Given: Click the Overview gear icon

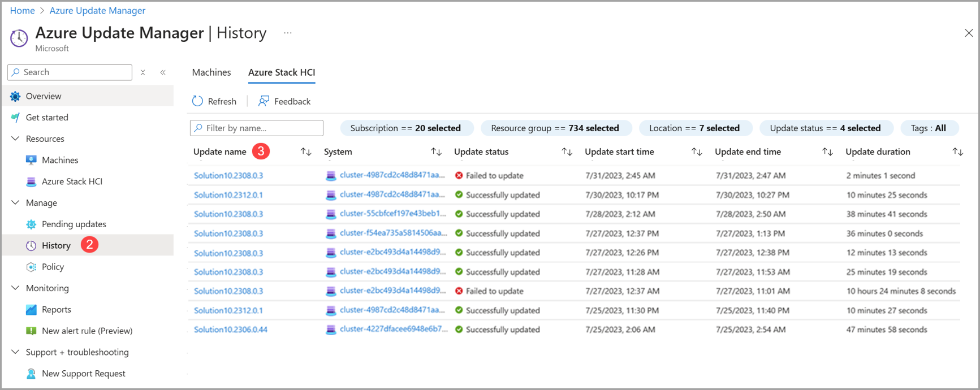Looking at the screenshot, I should 15,96.
